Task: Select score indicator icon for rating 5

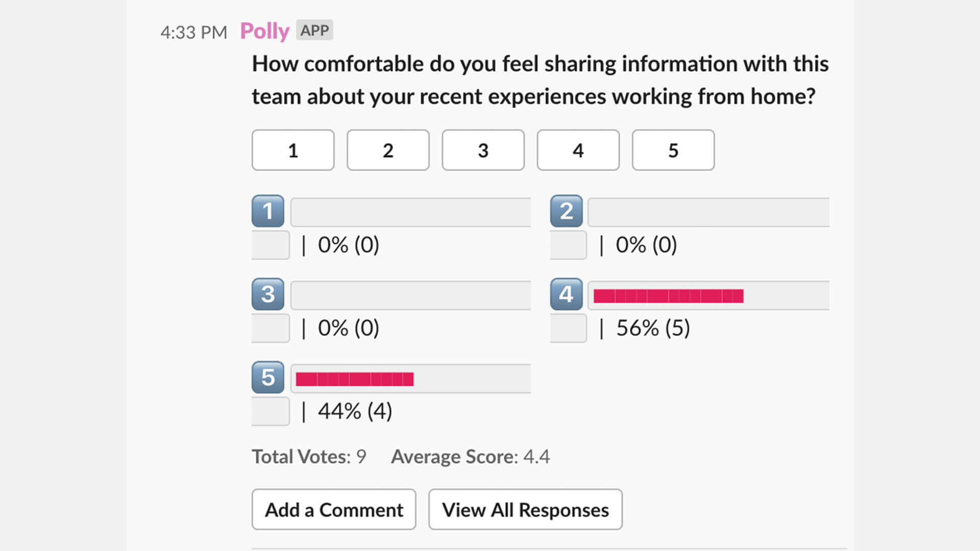Action: click(x=267, y=377)
